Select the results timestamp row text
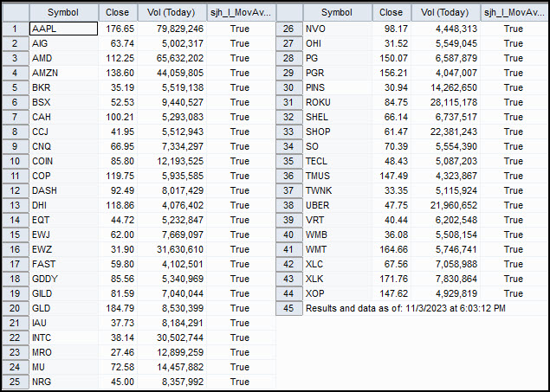 405,308
